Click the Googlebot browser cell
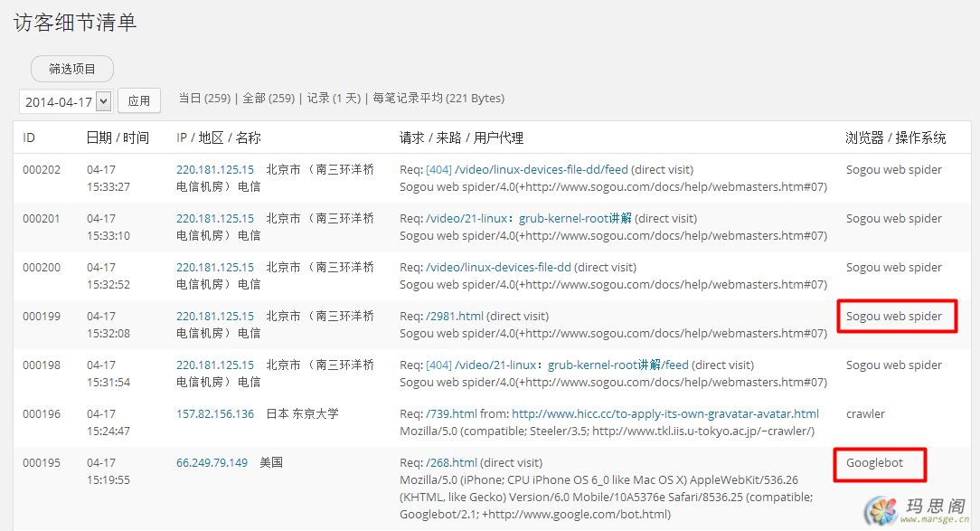Screen dimensions: 980x531 click(874, 463)
